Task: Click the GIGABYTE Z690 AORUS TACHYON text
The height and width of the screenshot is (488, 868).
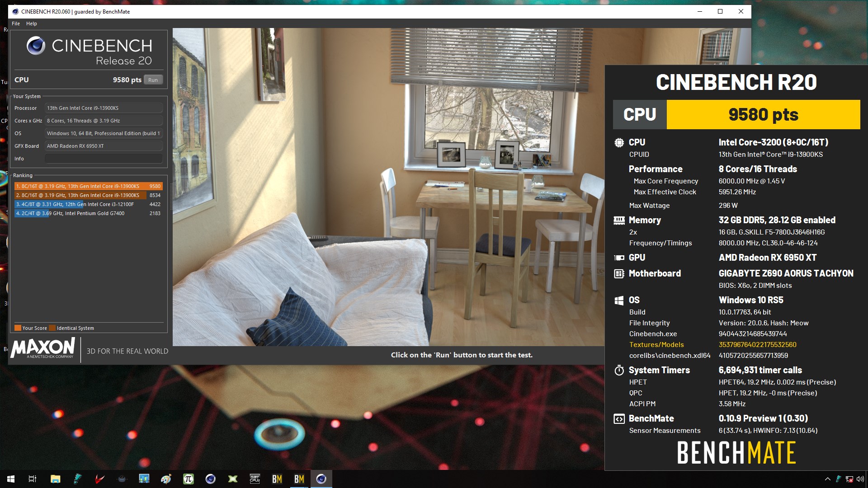Action: pos(786,274)
